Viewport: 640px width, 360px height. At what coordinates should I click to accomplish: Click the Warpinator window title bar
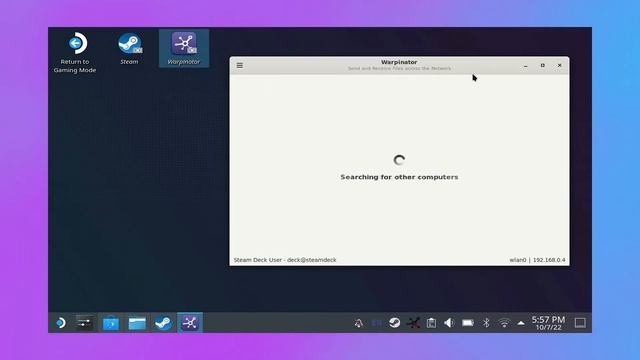(x=399, y=65)
